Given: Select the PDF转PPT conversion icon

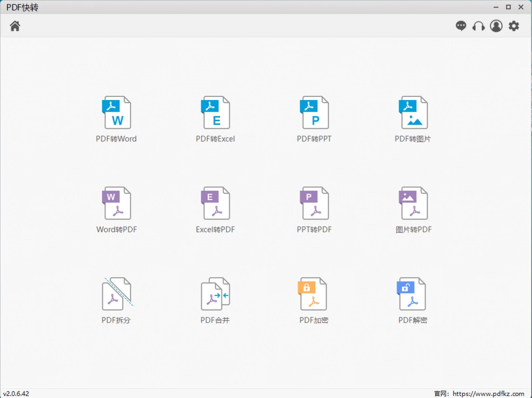Looking at the screenshot, I should (314, 113).
